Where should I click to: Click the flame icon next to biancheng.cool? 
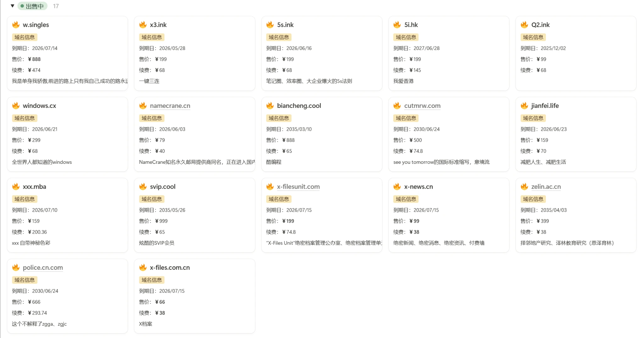point(270,106)
